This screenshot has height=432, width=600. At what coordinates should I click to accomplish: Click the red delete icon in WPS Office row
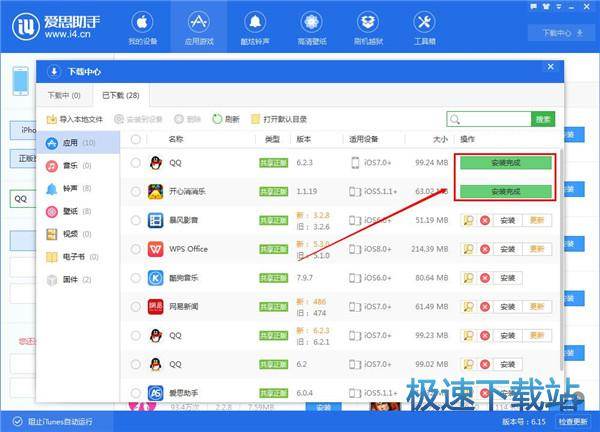(x=485, y=249)
